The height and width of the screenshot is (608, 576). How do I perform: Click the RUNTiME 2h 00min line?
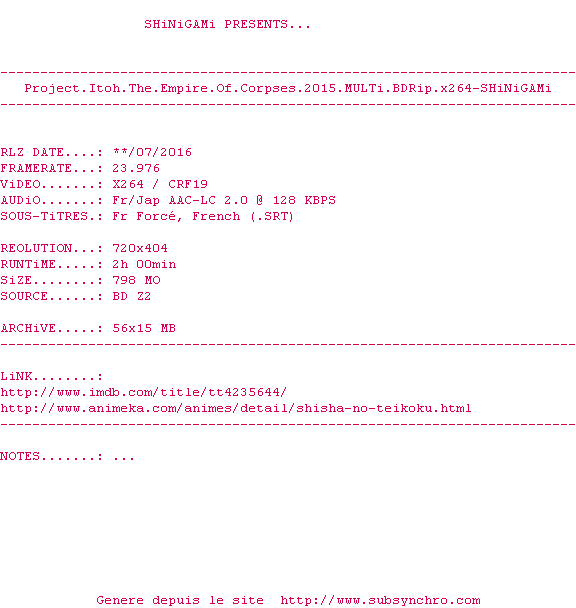pyautogui.click(x=88, y=264)
